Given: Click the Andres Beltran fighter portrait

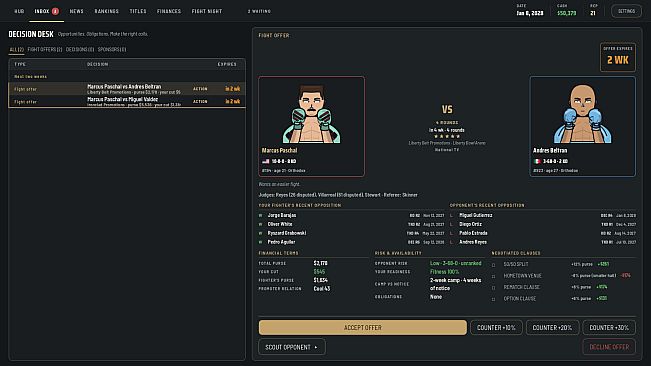Looking at the screenshot, I should tap(582, 114).
